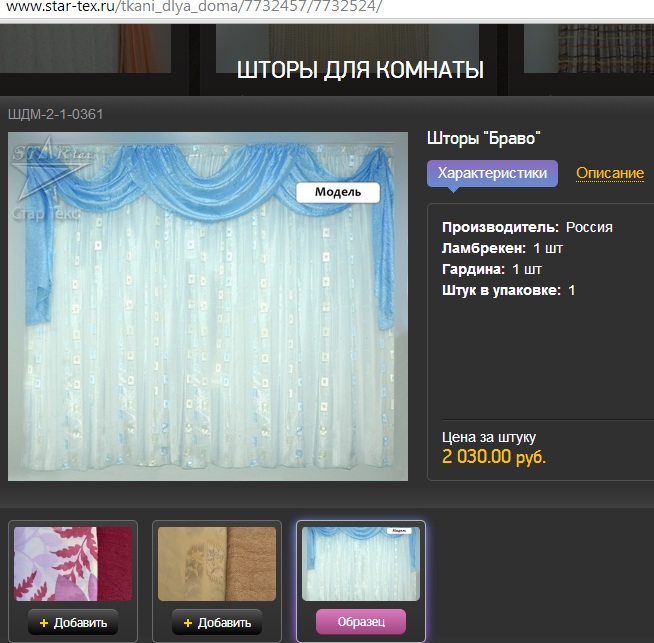Click the pink Образец button
The height and width of the screenshot is (643, 654).
(361, 622)
